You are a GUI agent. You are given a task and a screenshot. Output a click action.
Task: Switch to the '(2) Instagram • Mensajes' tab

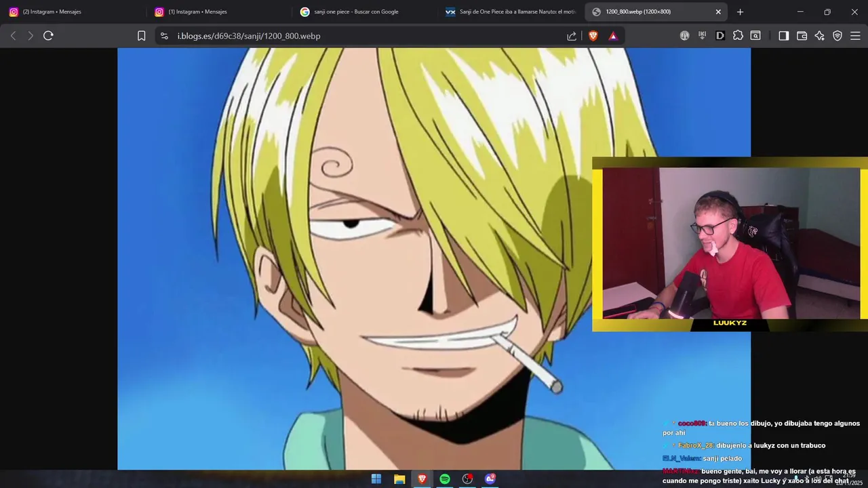[73, 12]
